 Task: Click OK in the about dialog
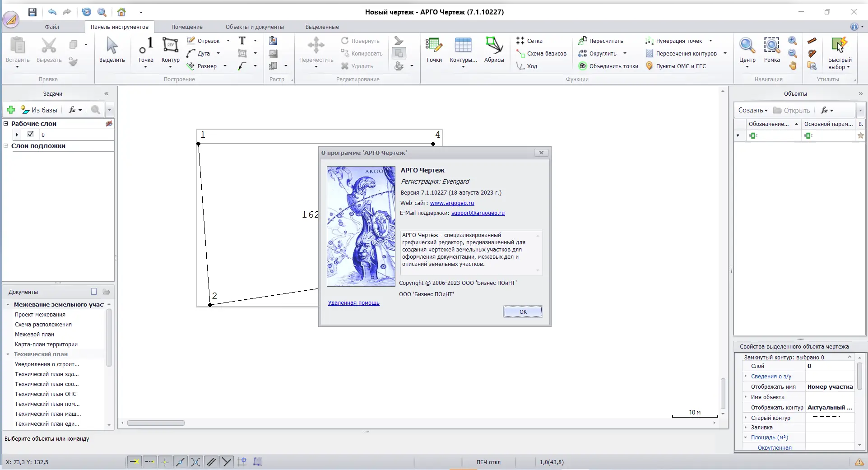523,312
